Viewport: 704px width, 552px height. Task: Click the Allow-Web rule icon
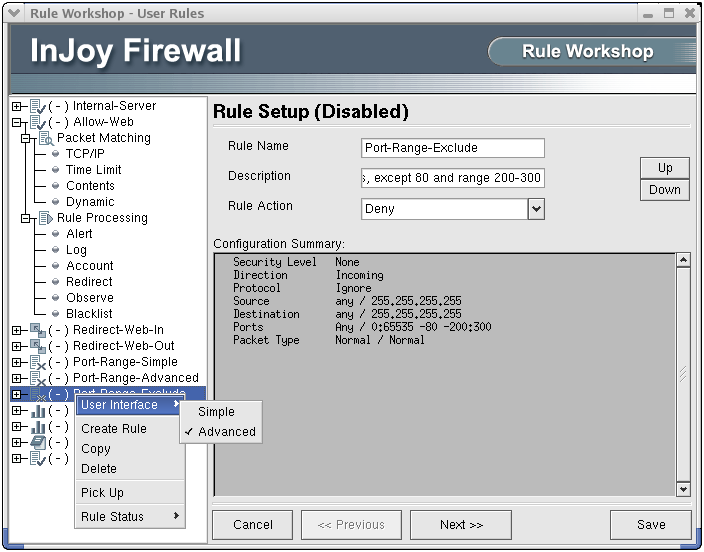point(38,122)
